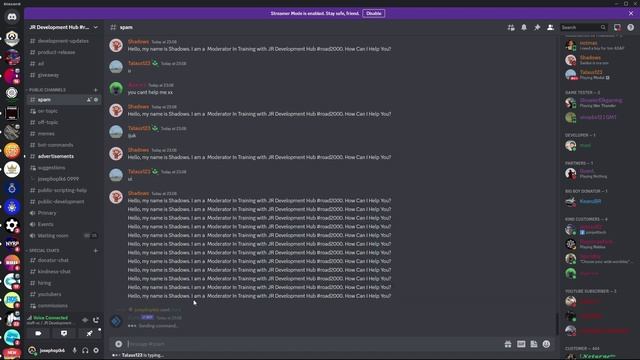Viewport: 640px width, 360px height.
Task: Click the user avatar in user panel
Action: tap(32, 350)
